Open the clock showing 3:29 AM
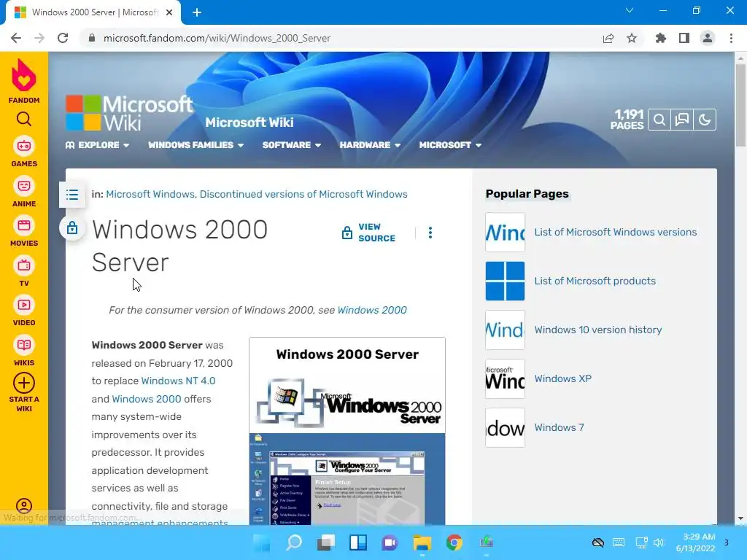The width and height of the screenshot is (747, 560). click(x=695, y=542)
